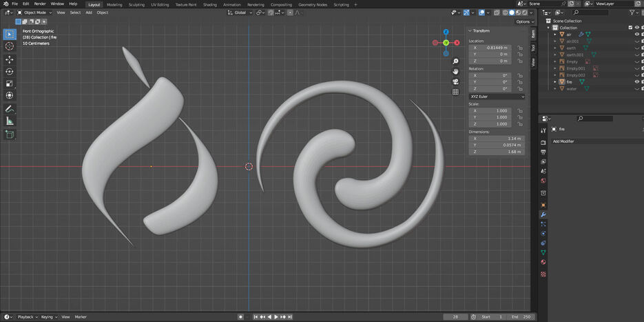
Task: Activate the Rotate tool
Action: pos(10,72)
